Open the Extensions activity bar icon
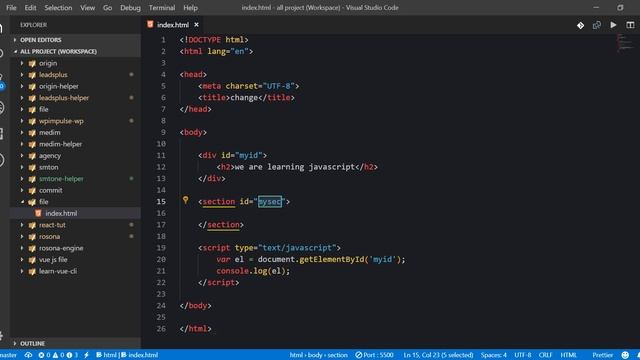 (2, 133)
